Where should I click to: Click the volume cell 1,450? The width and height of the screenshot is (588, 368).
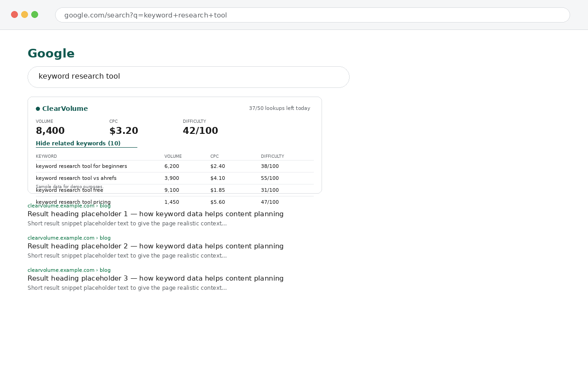(172, 202)
